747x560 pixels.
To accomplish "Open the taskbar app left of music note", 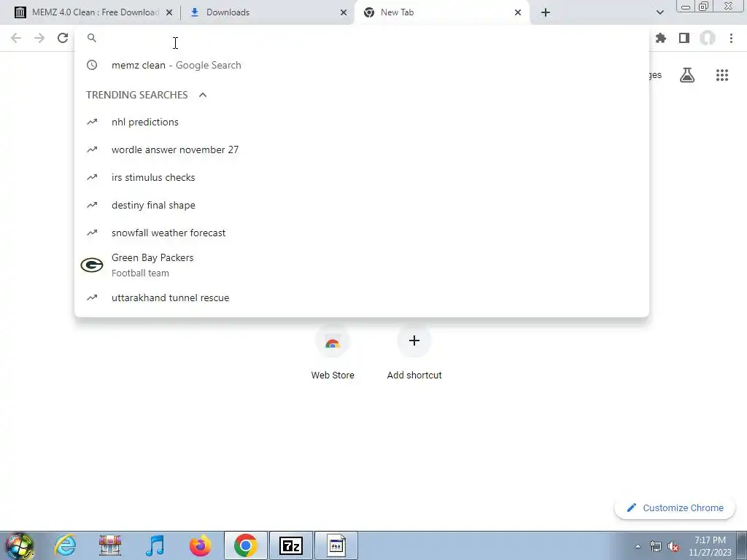I will tap(110, 545).
